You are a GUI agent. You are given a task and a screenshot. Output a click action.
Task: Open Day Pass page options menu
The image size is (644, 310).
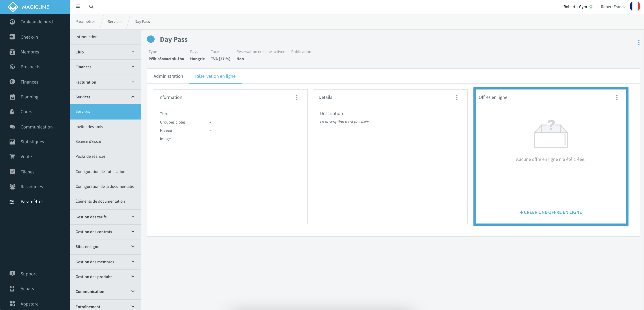(639, 42)
